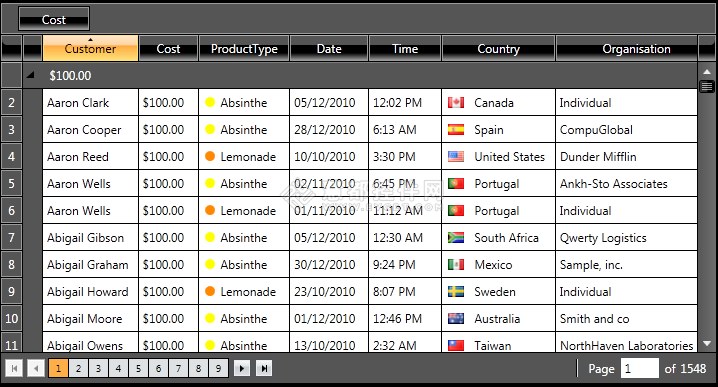718x387 pixels.
Task: Open page 2 in the pager
Action: (x=78, y=368)
